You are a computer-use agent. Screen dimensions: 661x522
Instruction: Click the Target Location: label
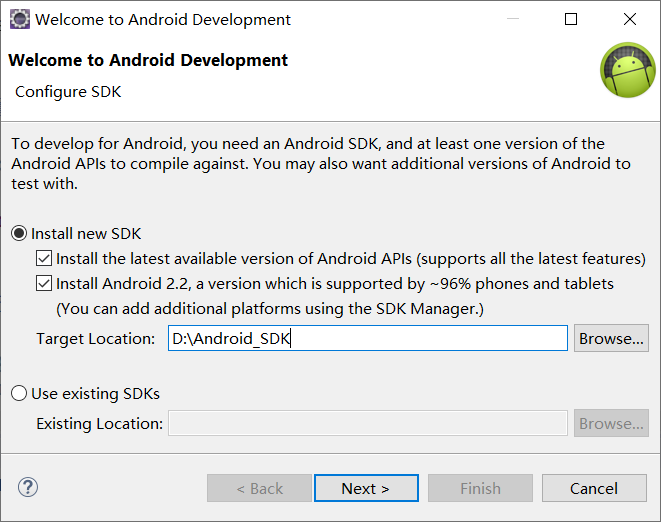click(96, 339)
